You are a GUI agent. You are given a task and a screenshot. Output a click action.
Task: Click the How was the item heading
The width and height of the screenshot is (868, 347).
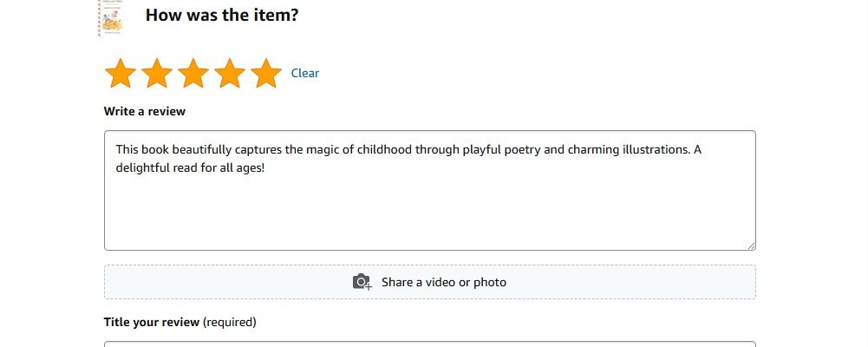tap(222, 15)
